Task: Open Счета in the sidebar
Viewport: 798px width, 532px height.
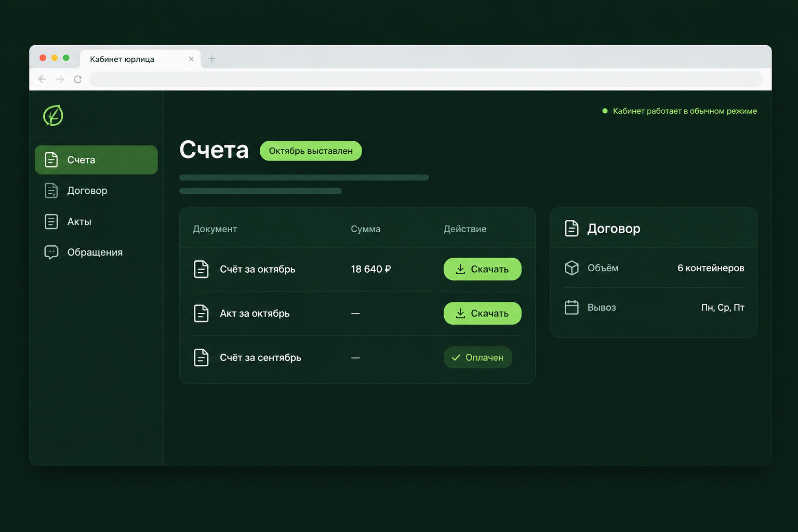Action: [96, 160]
